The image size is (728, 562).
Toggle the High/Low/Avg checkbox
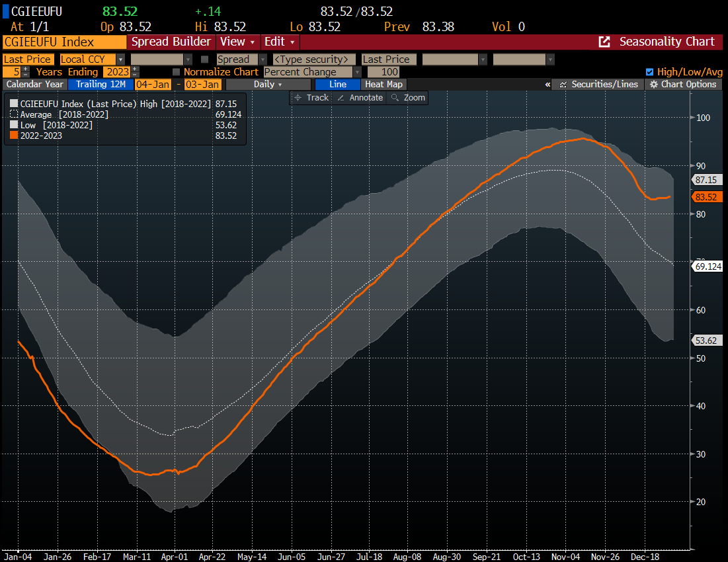tap(649, 71)
